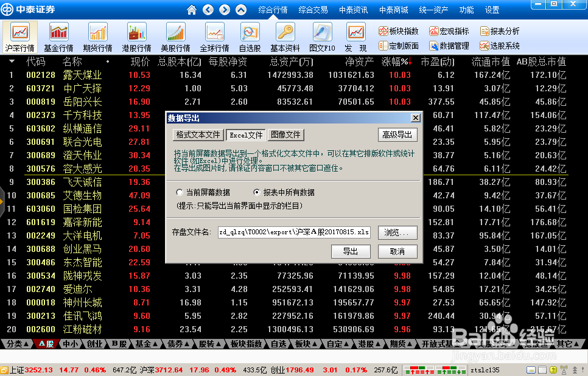
Task: Choose 当前屏幕数据 export scope
Action: (x=180, y=192)
